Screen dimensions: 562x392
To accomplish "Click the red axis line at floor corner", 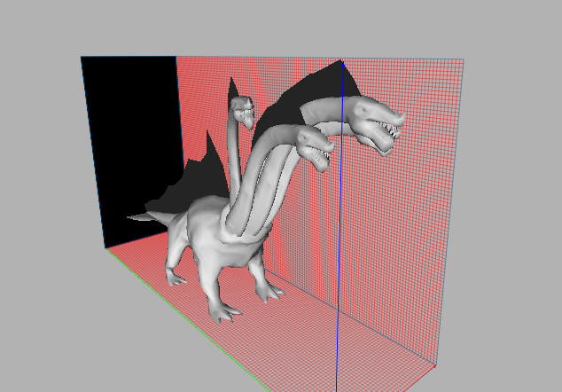I will point(420,378).
